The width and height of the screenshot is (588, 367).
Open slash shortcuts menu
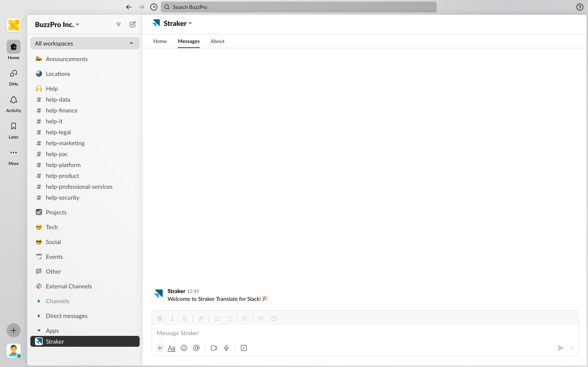[x=244, y=348]
